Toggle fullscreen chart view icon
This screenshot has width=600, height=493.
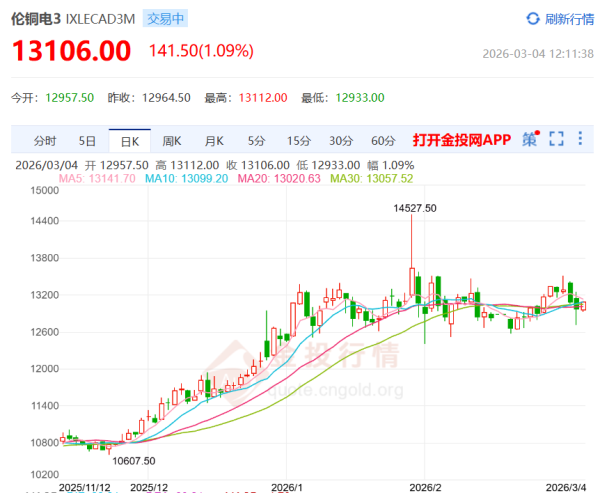pyautogui.click(x=556, y=139)
